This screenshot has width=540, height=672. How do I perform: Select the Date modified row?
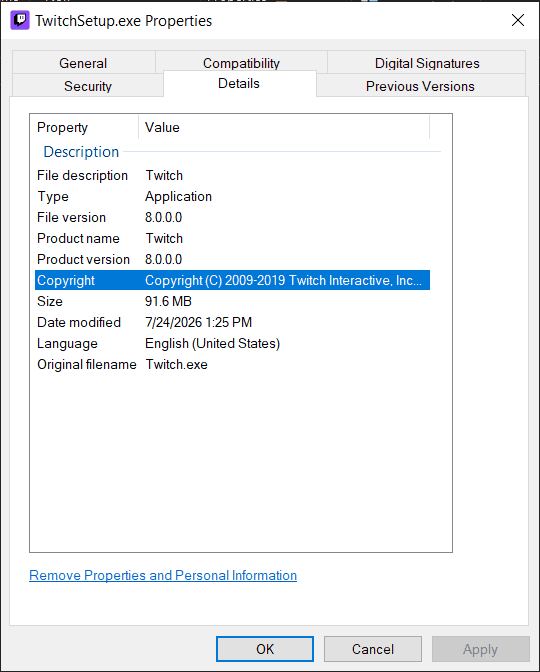click(232, 322)
